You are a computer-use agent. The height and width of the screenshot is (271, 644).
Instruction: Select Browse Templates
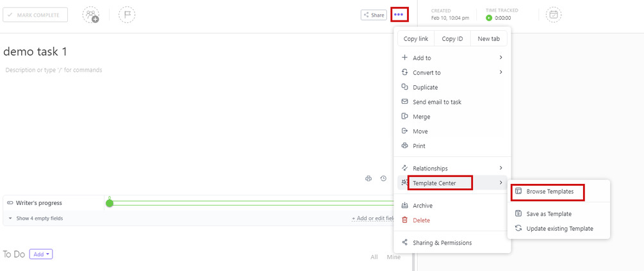pos(559,192)
